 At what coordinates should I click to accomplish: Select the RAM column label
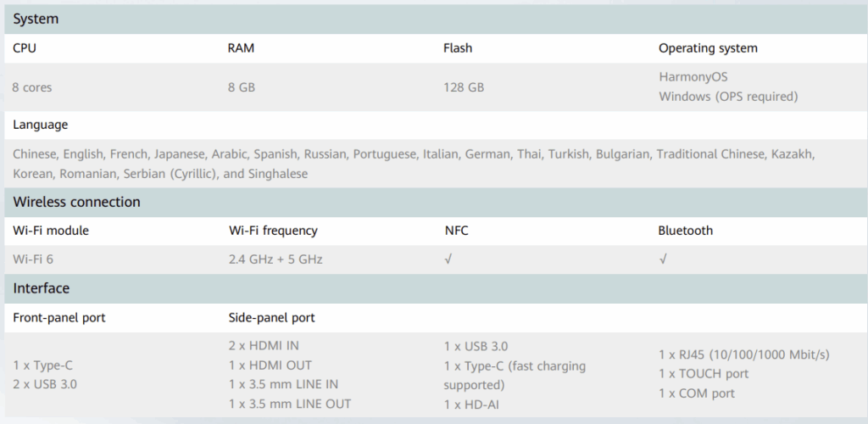click(x=241, y=48)
